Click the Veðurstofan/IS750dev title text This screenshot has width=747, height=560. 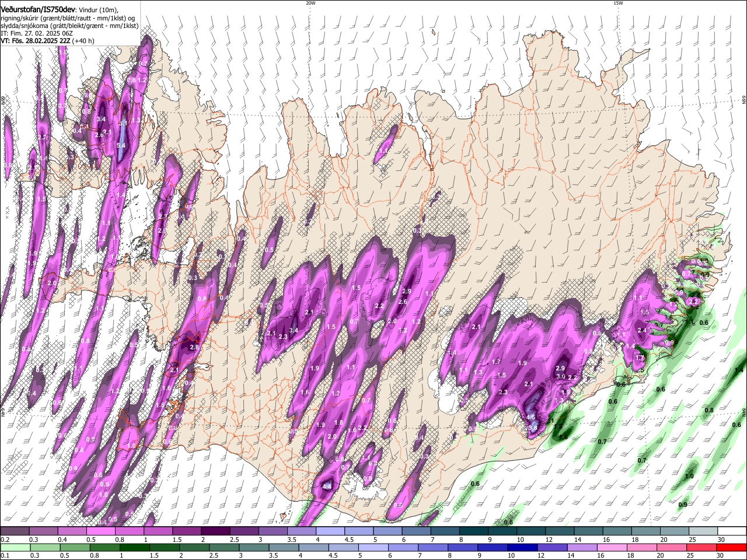38,10
